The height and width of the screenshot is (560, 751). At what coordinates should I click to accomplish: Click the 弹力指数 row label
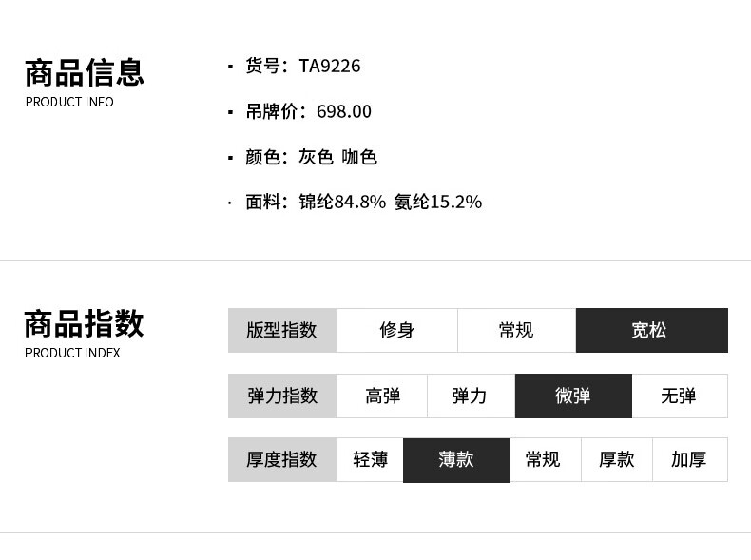[x=282, y=396]
